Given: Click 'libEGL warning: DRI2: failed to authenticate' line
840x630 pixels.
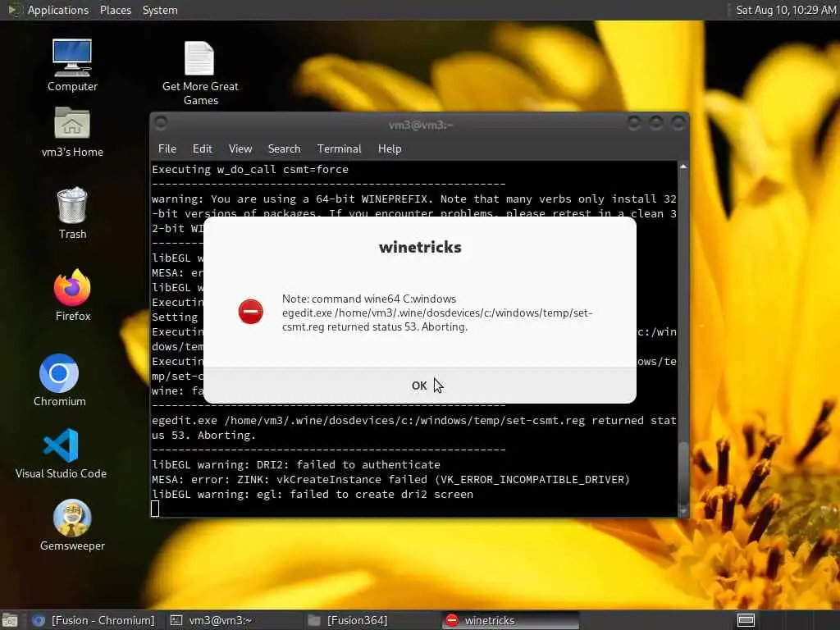Looking at the screenshot, I should pos(295,464).
